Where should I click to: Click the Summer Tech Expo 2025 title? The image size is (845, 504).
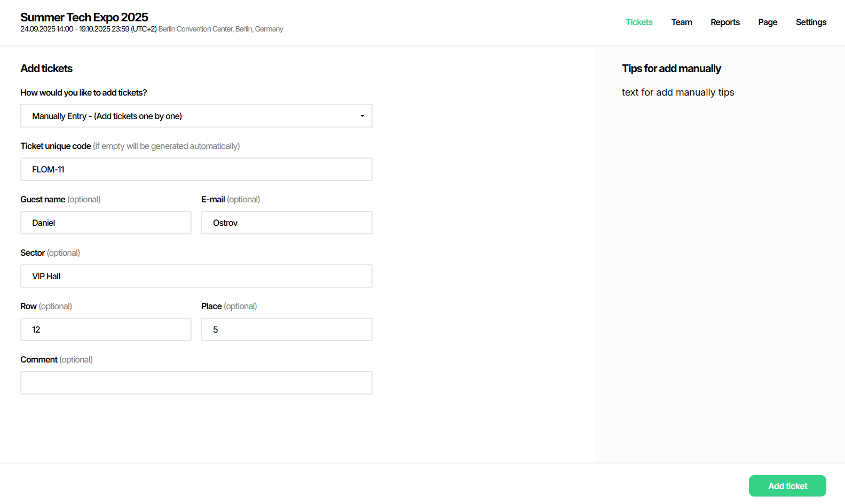point(84,17)
